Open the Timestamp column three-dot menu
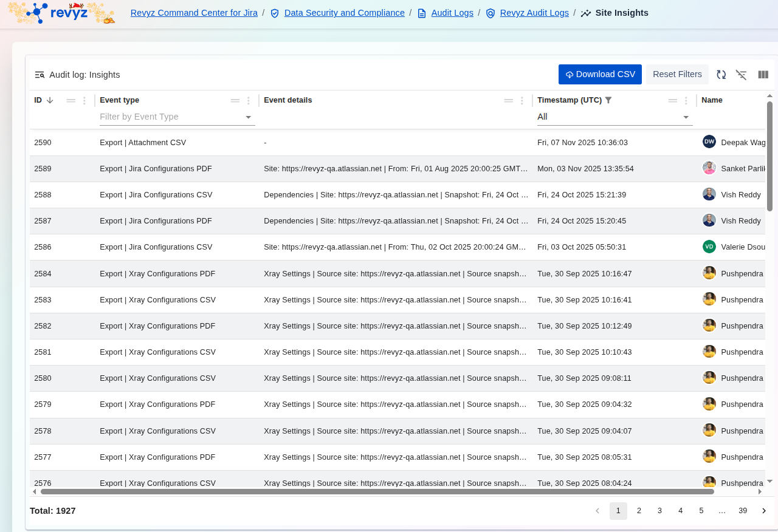The height and width of the screenshot is (532, 778). point(686,101)
